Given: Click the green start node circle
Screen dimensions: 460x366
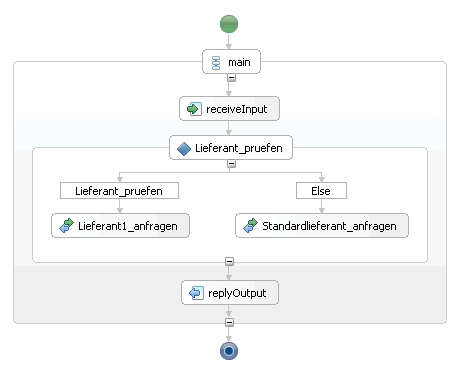Looking at the screenshot, I should pos(229,24).
